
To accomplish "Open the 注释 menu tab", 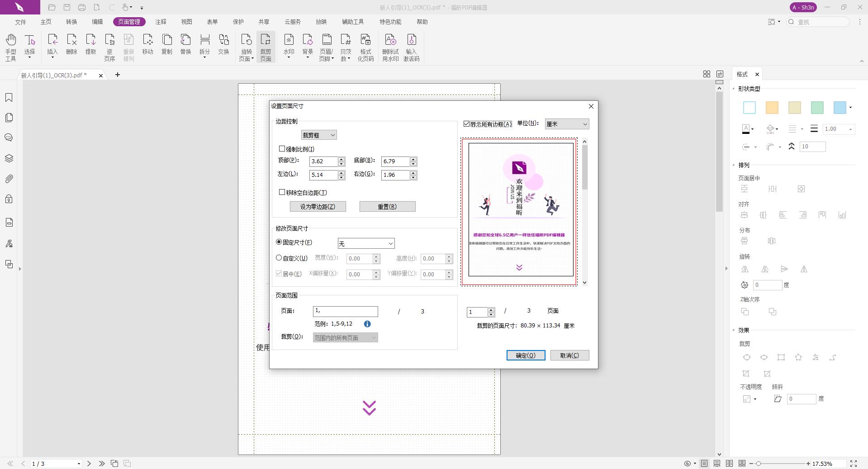I will click(x=161, y=22).
